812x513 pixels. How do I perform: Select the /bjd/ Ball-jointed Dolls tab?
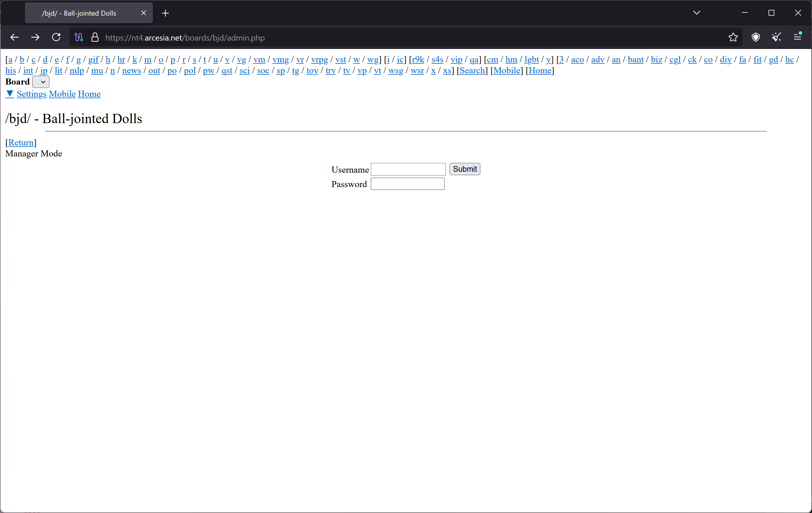click(79, 13)
